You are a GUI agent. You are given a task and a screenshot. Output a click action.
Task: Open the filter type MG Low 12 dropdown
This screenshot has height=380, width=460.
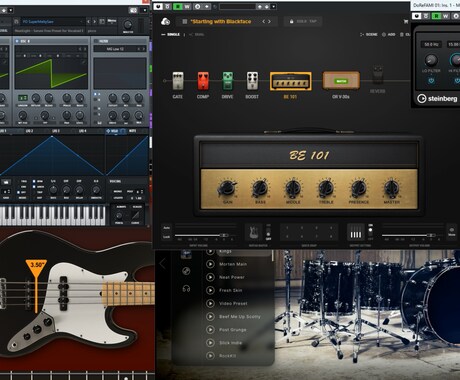(119, 49)
